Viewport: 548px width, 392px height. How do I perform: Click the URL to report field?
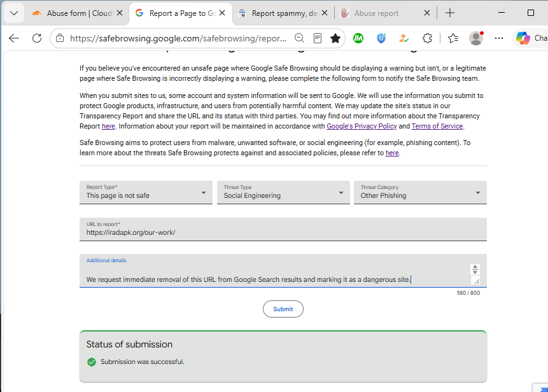pos(283,229)
